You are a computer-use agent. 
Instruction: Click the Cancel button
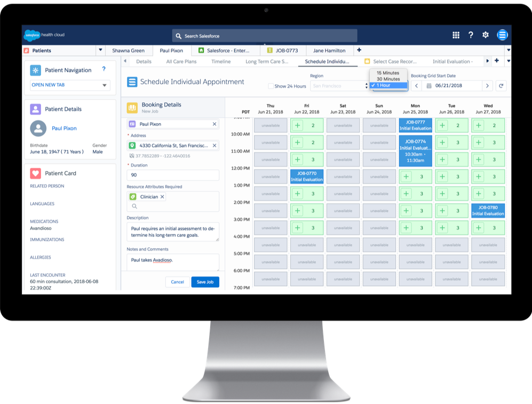177,282
